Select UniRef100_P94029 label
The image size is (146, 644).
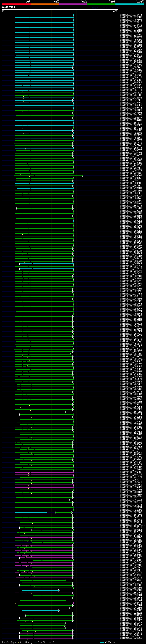click(131, 196)
